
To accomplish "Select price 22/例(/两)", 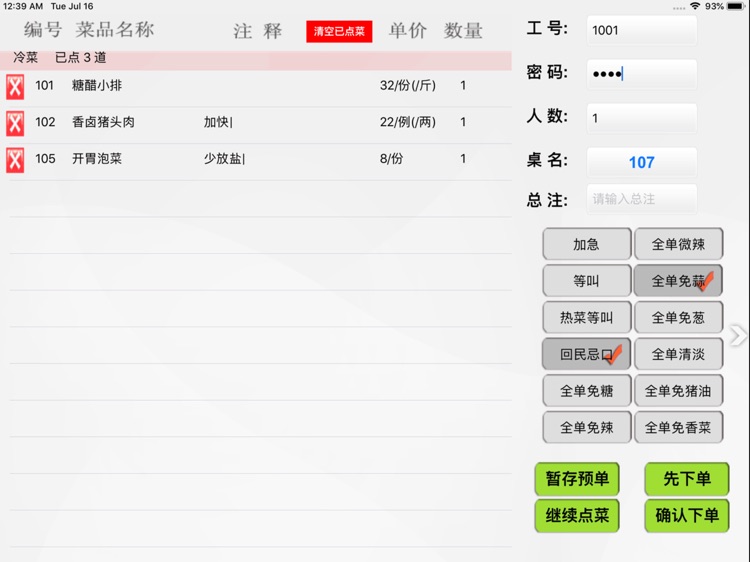I will point(408,122).
